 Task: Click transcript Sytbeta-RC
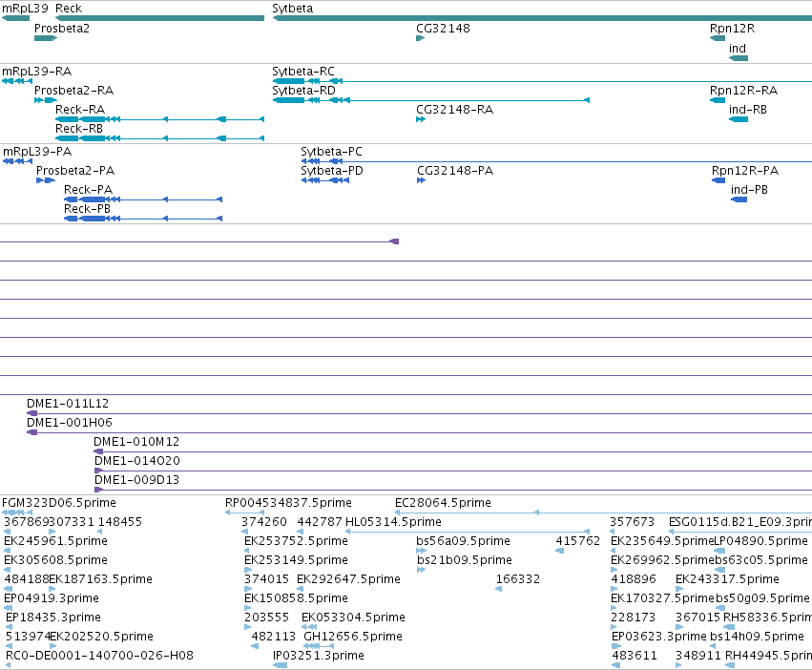pyautogui.click(x=303, y=72)
